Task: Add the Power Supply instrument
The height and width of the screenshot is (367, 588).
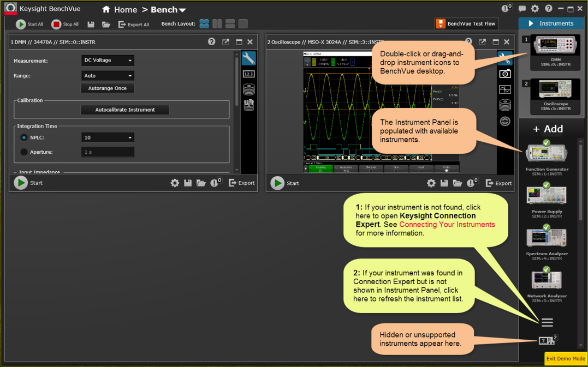Action: coord(547,200)
